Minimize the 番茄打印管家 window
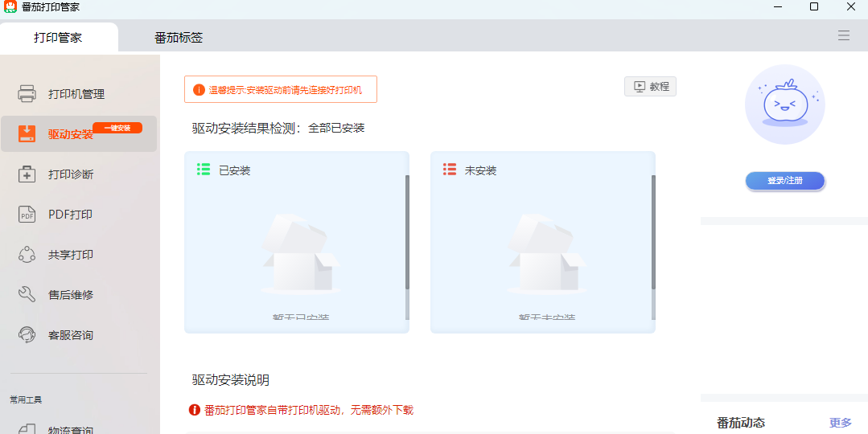This screenshot has height=434, width=868. pos(779,7)
